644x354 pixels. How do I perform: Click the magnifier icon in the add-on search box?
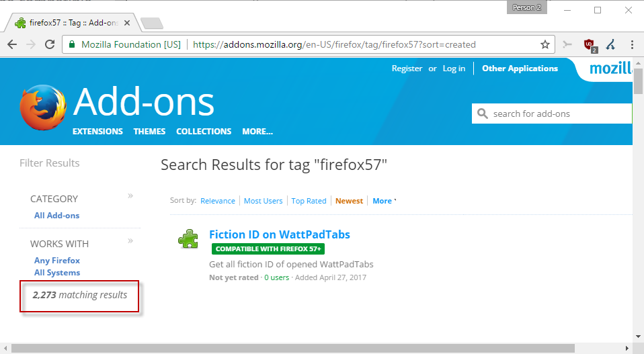(482, 114)
